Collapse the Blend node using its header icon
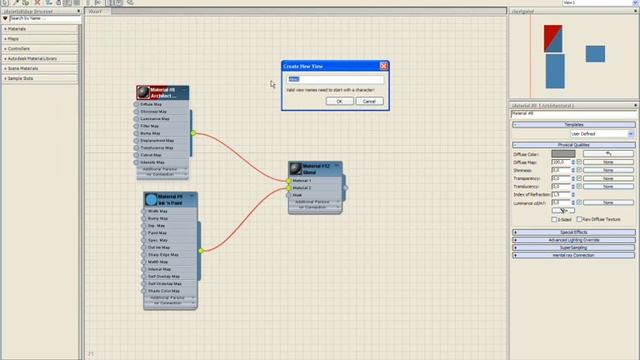Image resolution: width=640 pixels, height=360 pixels. tap(337, 166)
